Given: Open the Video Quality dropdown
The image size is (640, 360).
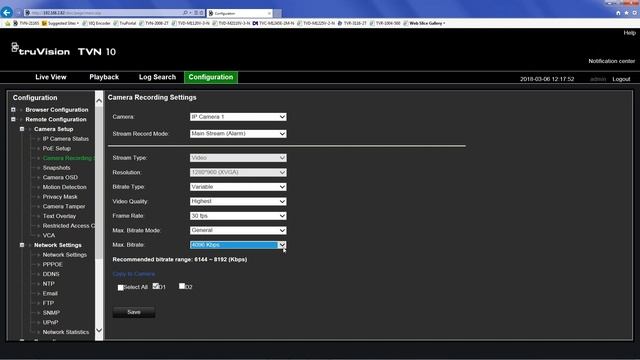Looking at the screenshot, I should tap(238, 201).
